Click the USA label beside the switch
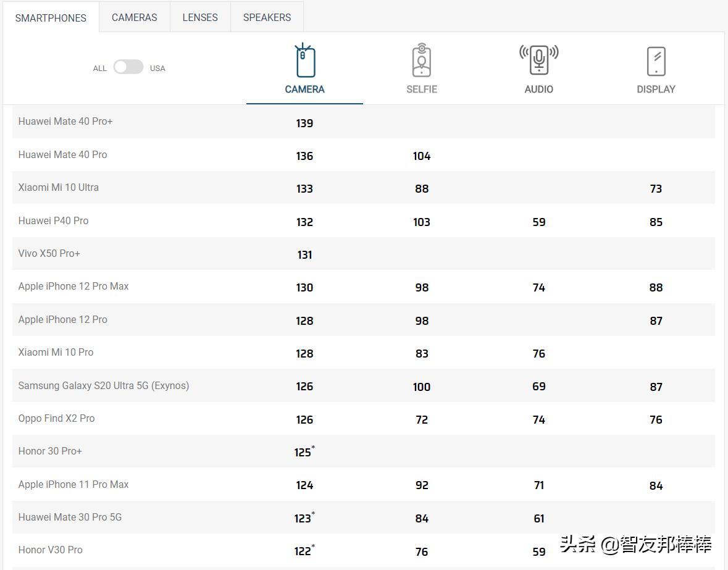This screenshot has width=728, height=570. tap(157, 69)
